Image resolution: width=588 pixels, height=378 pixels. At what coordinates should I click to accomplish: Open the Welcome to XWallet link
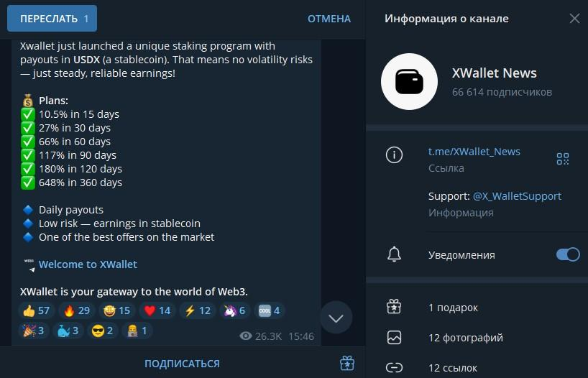coord(88,264)
